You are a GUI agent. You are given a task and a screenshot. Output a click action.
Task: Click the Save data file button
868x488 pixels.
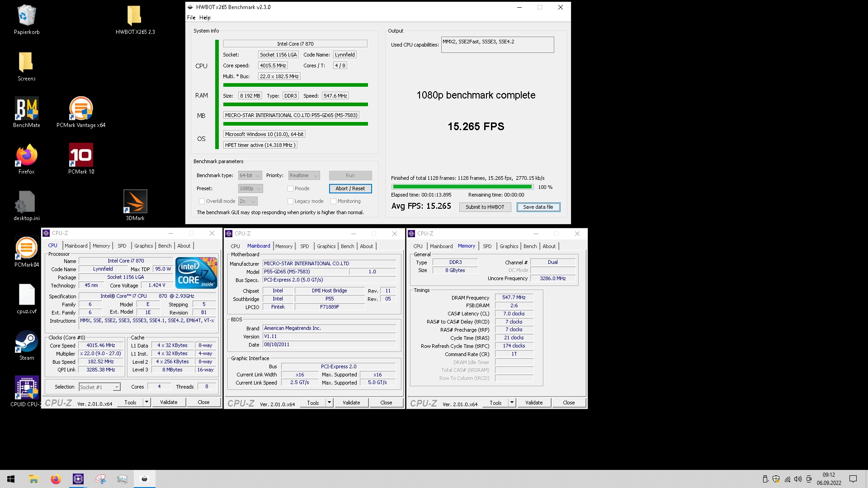(538, 207)
